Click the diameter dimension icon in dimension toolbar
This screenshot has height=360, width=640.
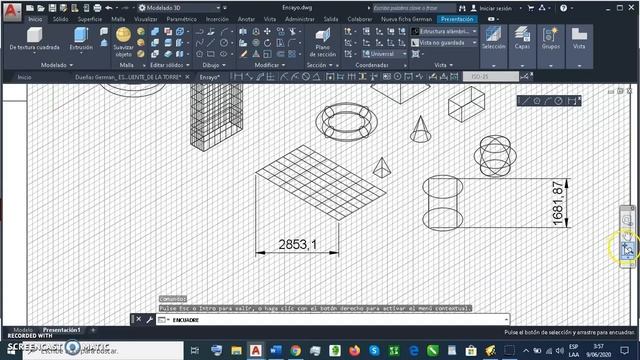[306, 76]
